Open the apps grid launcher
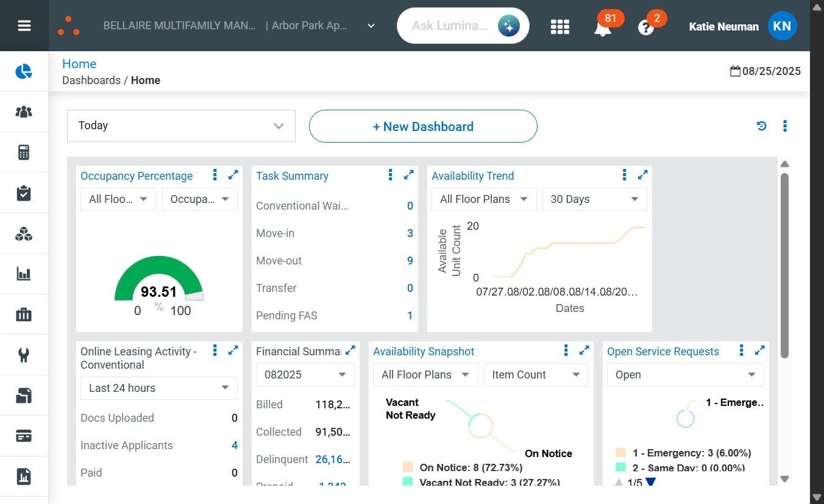This screenshot has width=824, height=504. [559, 26]
